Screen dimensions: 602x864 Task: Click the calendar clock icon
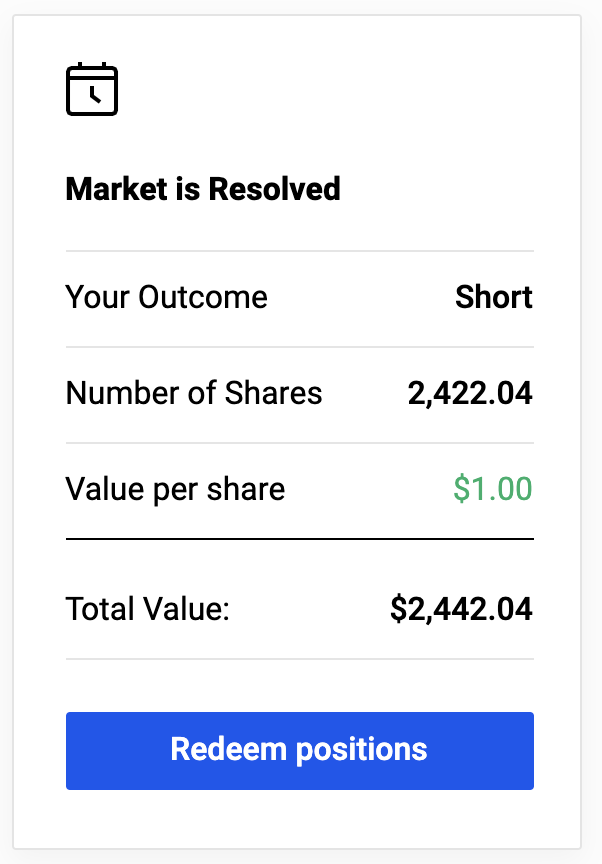[x=92, y=89]
